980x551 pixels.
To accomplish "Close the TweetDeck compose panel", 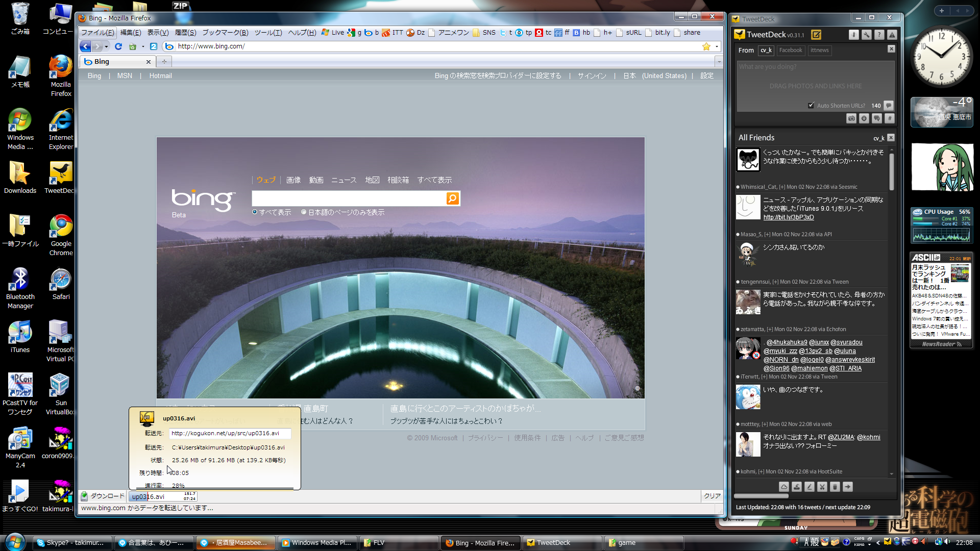I will click(x=891, y=49).
